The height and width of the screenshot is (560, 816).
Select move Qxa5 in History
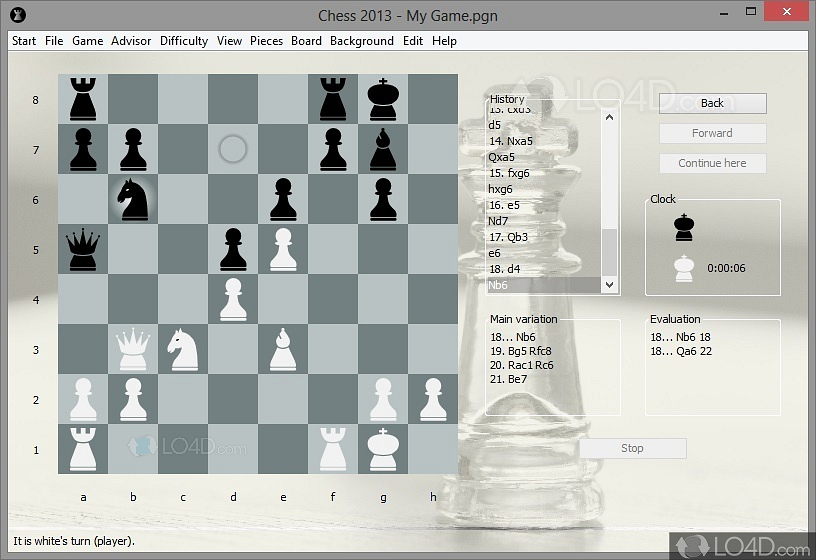[502, 157]
